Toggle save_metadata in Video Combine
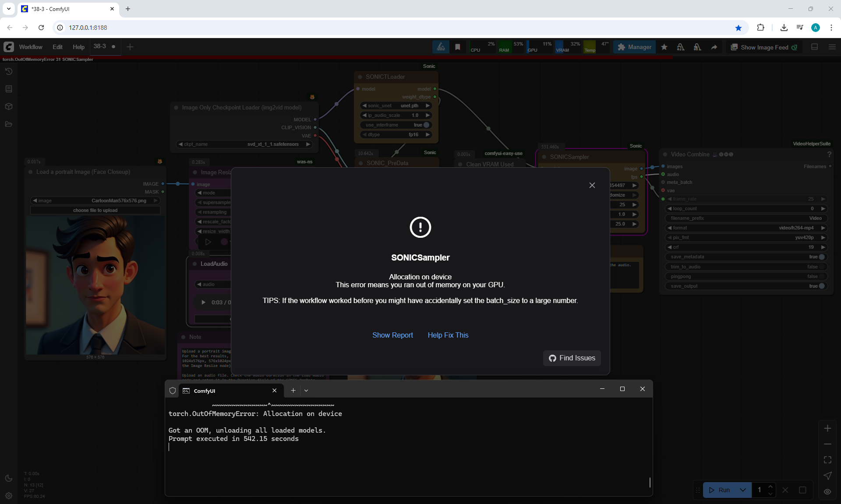The image size is (841, 504). point(821,257)
